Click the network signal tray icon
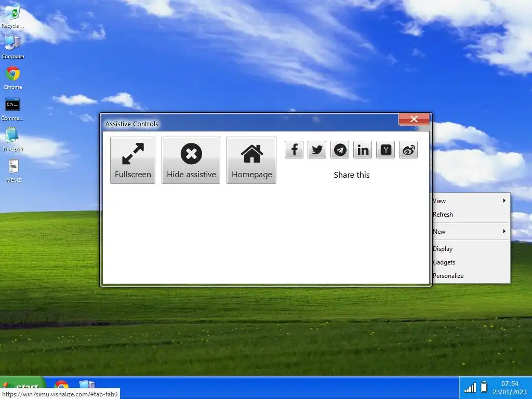532x399 pixels. pyautogui.click(x=470, y=388)
